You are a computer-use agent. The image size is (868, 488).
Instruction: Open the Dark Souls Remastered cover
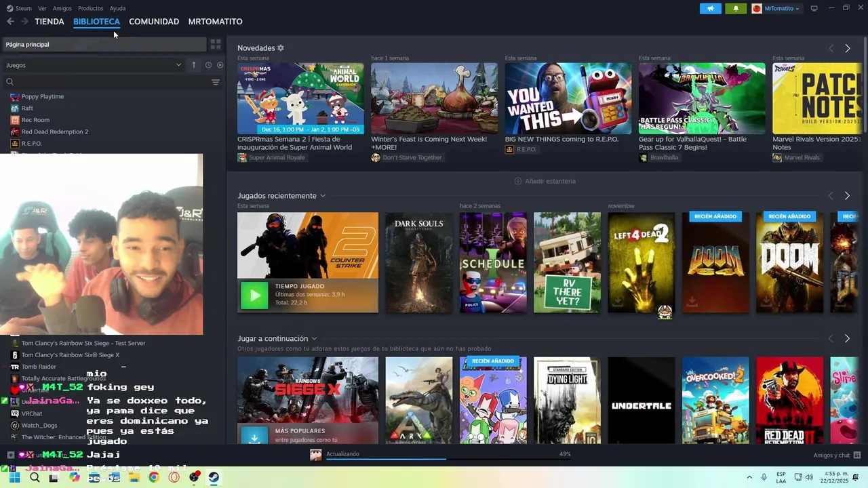tap(418, 263)
